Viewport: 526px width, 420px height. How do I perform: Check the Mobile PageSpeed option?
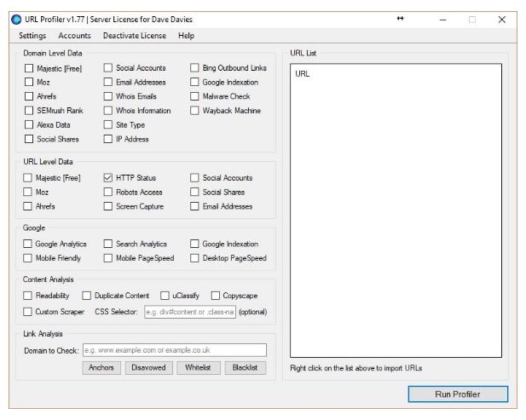point(107,258)
